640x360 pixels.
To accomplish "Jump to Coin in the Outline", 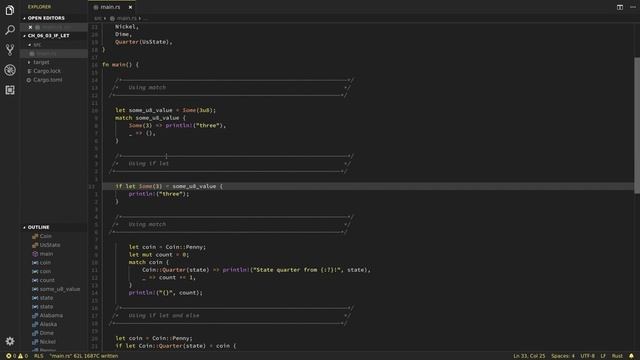I will [45, 236].
